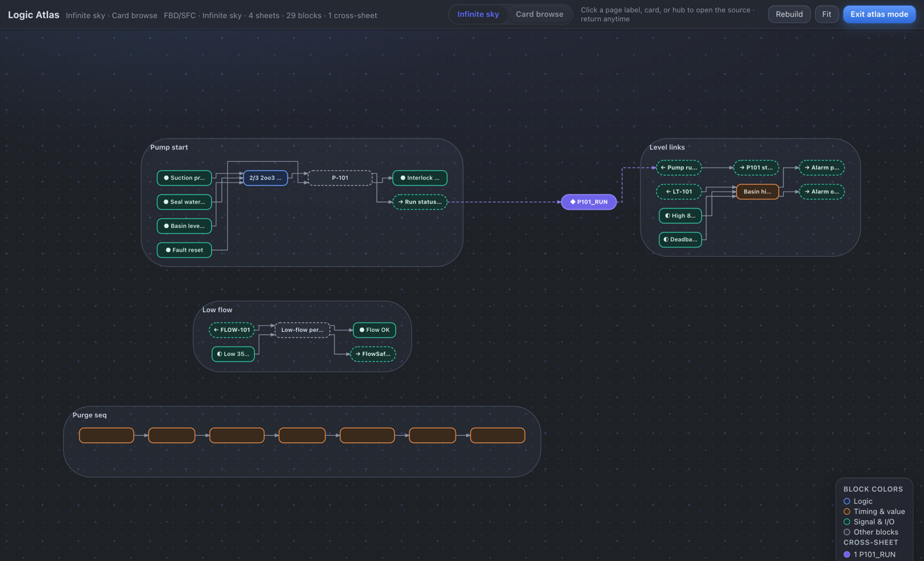Open the P101_RUN cross-sheet hub

tap(589, 202)
